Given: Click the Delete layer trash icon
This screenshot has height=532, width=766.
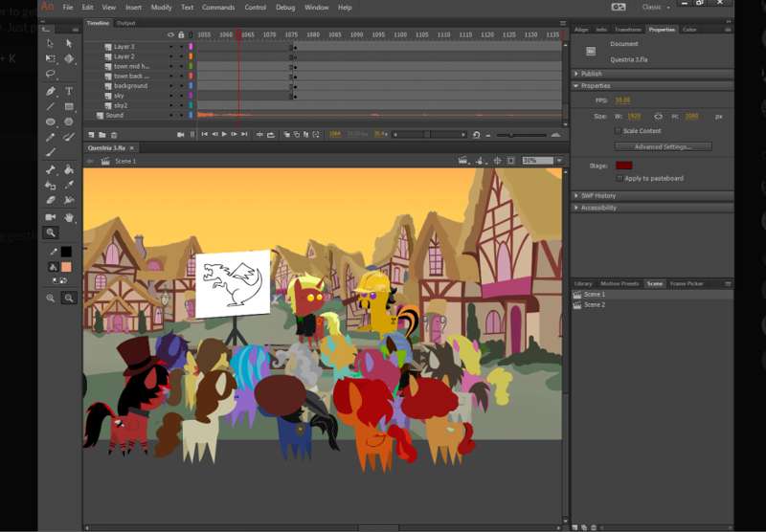Looking at the screenshot, I should tap(114, 135).
